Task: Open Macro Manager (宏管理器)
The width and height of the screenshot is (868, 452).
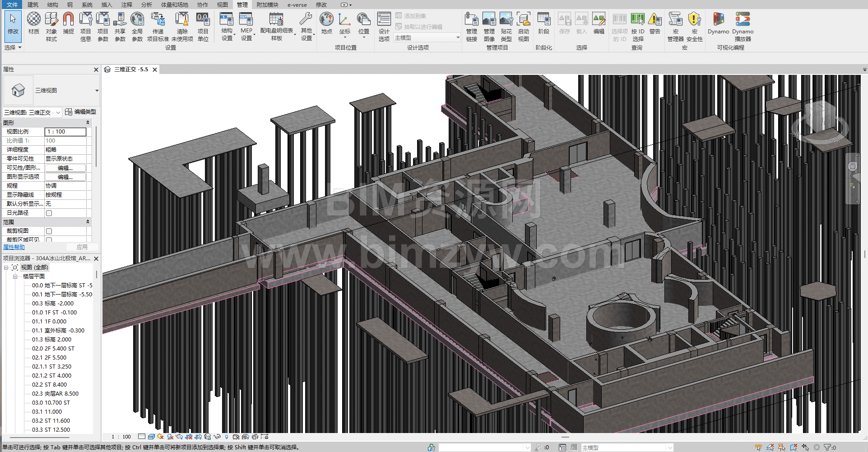Action: click(676, 27)
